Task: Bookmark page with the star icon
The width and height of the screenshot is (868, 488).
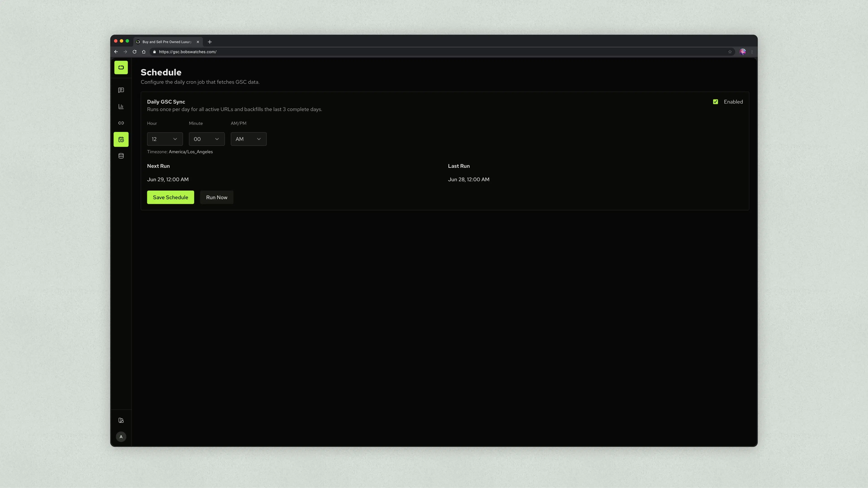Action: click(x=730, y=52)
